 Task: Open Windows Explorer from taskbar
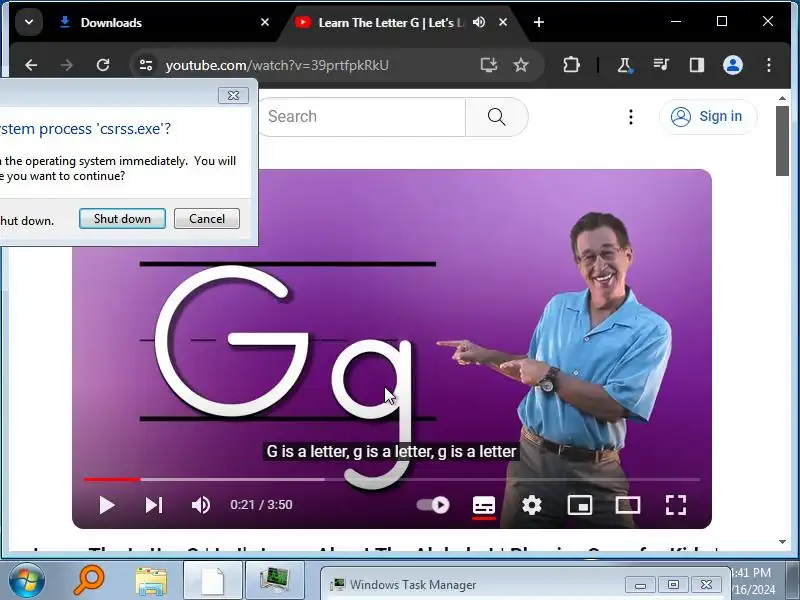[x=151, y=582]
